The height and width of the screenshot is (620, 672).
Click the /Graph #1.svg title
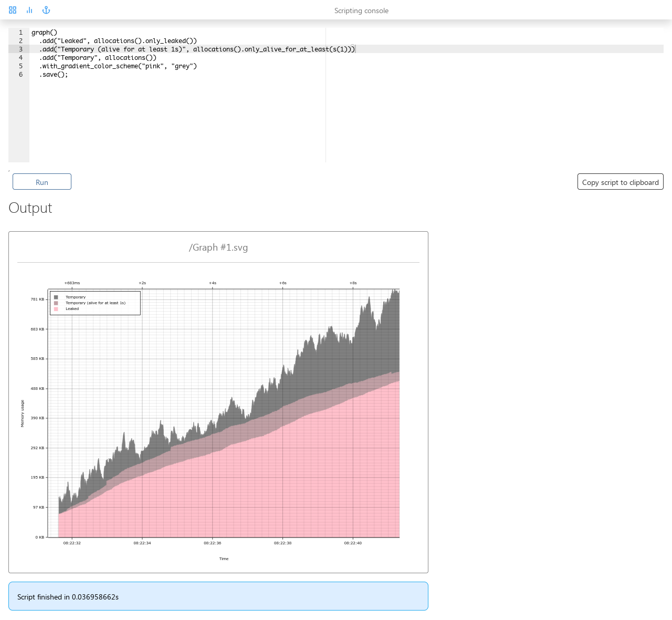(x=218, y=247)
